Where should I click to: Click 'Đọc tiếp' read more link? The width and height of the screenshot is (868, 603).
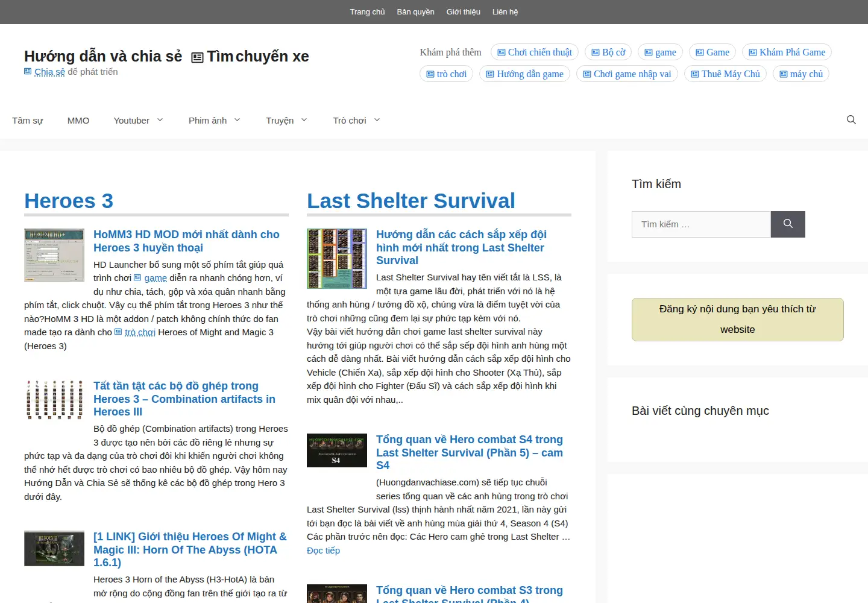tap(323, 551)
